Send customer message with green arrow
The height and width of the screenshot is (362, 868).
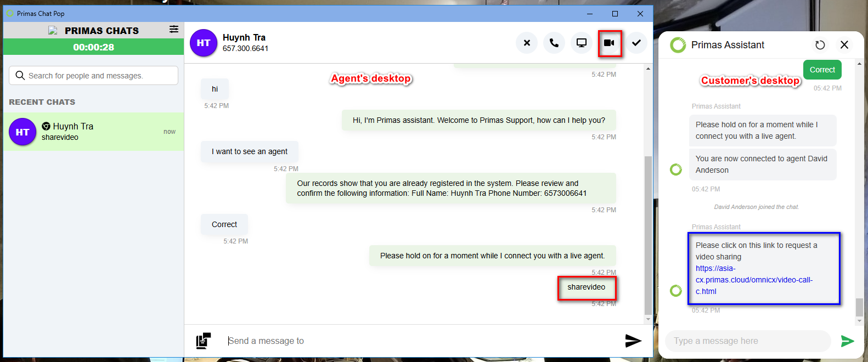click(847, 341)
